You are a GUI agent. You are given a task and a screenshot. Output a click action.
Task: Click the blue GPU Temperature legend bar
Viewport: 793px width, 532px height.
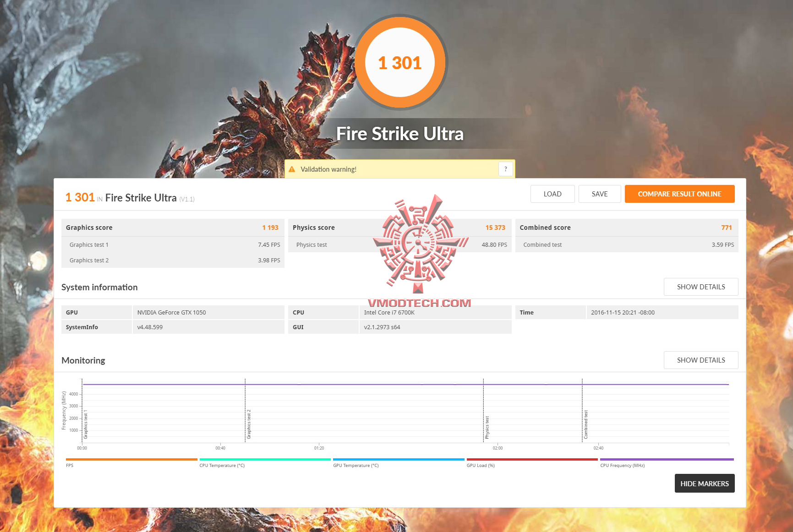(x=399, y=459)
